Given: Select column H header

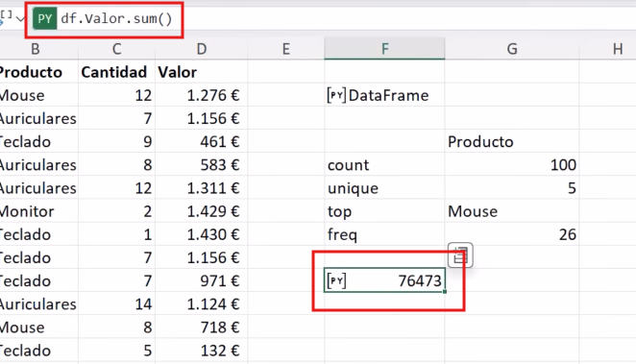Looking at the screenshot, I should point(618,49).
